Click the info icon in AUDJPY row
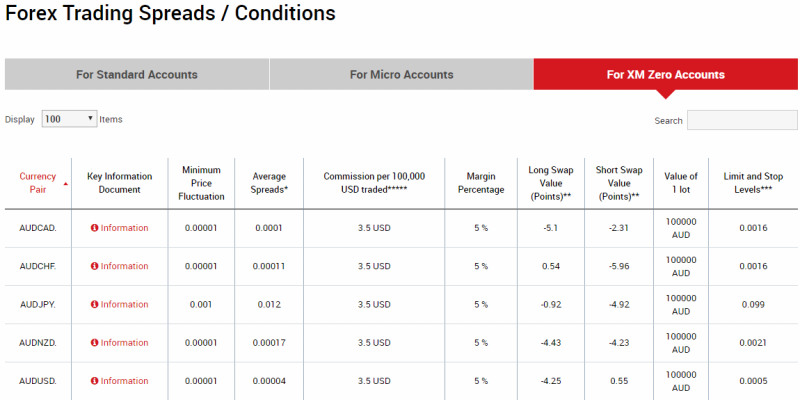 coord(94,305)
